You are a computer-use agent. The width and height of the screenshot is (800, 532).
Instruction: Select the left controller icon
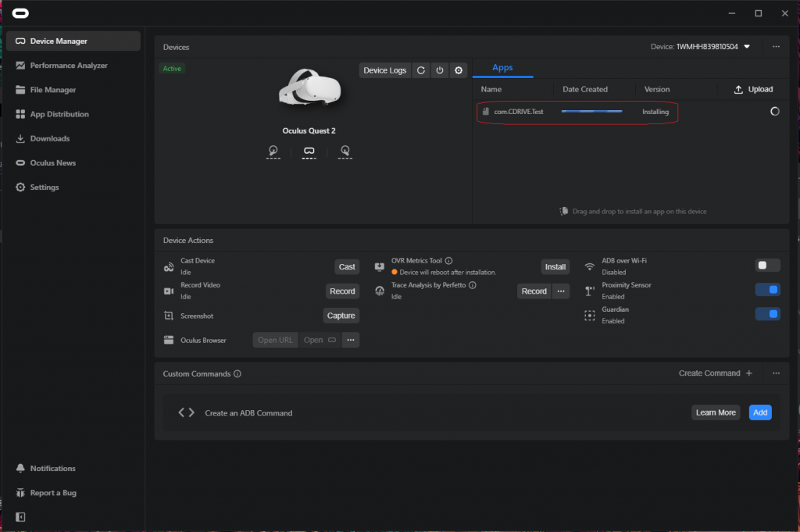pos(273,152)
